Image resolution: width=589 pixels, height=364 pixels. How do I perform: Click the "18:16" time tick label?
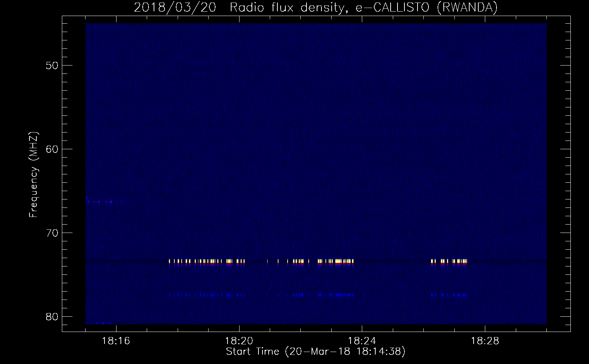tap(116, 341)
